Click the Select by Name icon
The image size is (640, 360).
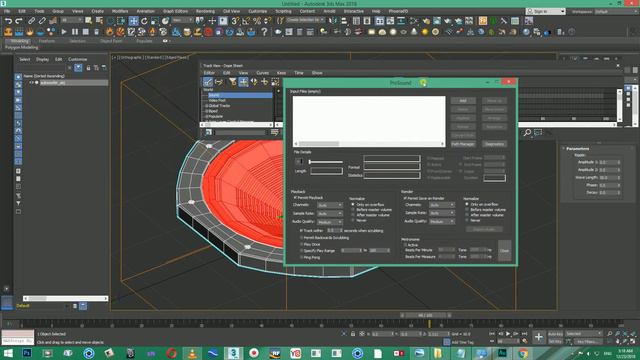tap(99, 20)
